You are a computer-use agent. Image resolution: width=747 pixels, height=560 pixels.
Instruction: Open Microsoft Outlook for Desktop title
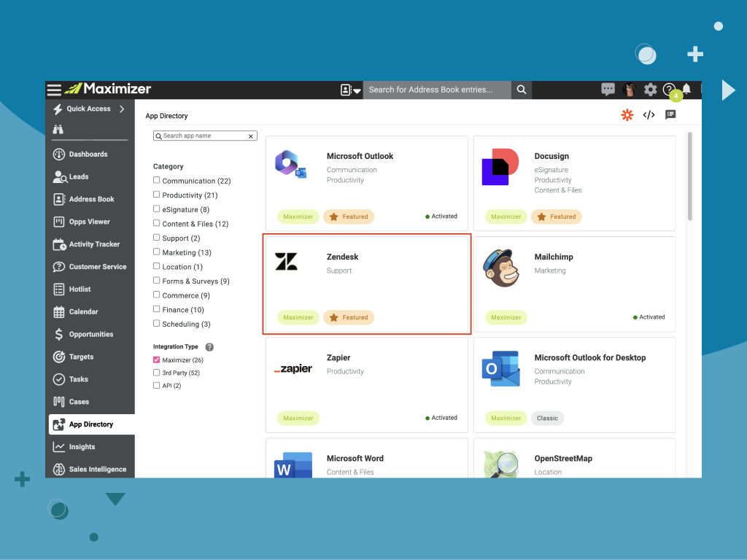(x=589, y=357)
